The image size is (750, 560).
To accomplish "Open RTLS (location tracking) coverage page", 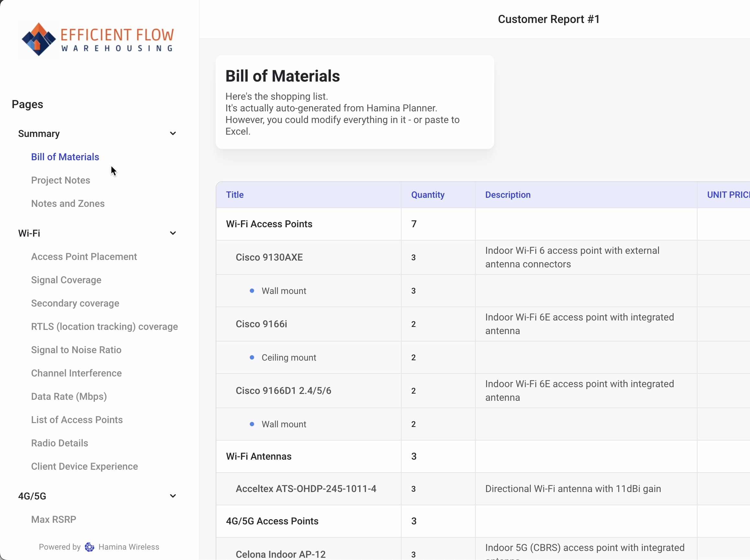I will pyautogui.click(x=104, y=326).
